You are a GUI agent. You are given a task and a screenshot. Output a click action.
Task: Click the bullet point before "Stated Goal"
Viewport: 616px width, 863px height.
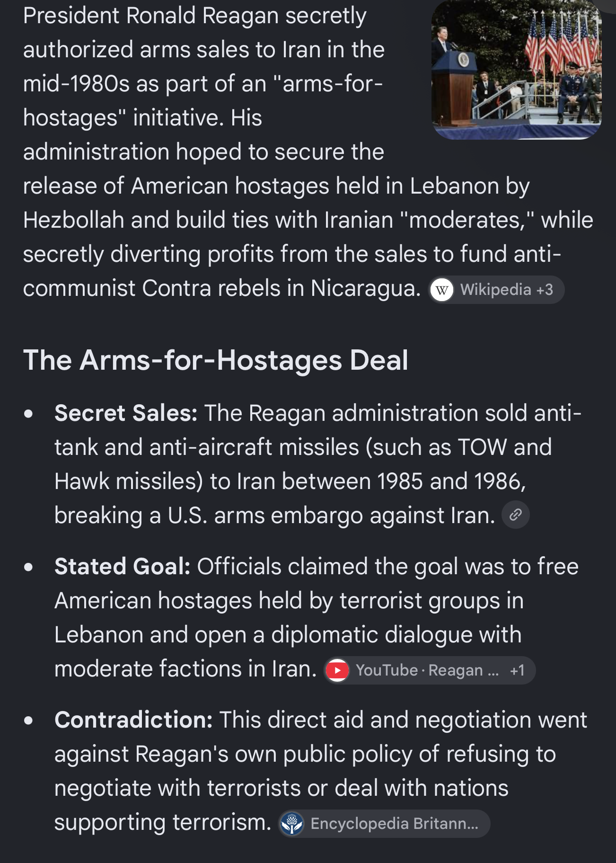(x=29, y=567)
